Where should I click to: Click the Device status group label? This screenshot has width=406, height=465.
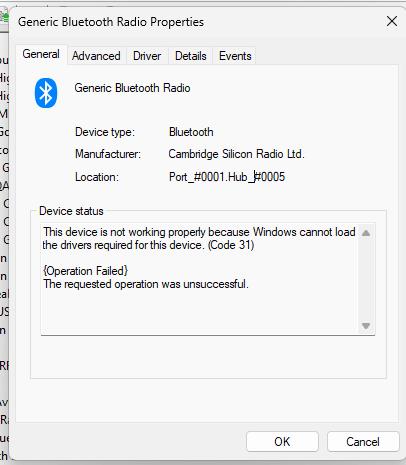point(71,211)
